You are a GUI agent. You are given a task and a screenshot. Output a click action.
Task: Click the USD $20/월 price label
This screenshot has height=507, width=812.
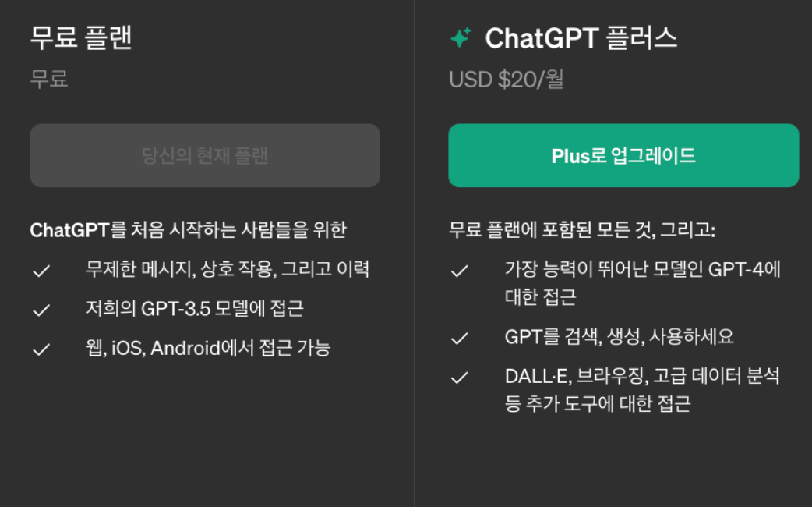click(507, 80)
